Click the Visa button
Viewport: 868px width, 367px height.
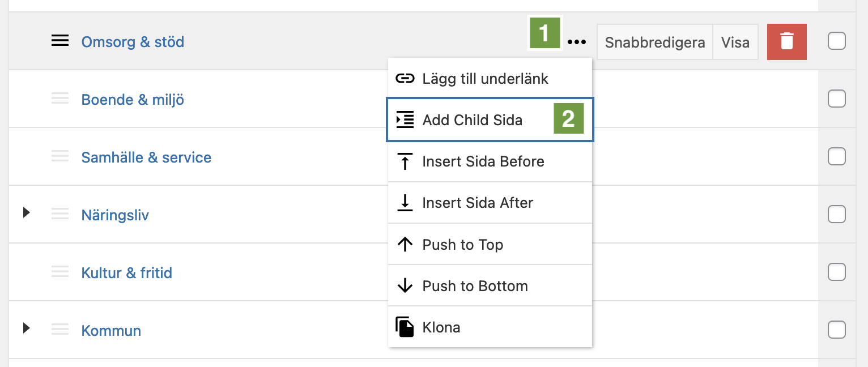coord(735,42)
